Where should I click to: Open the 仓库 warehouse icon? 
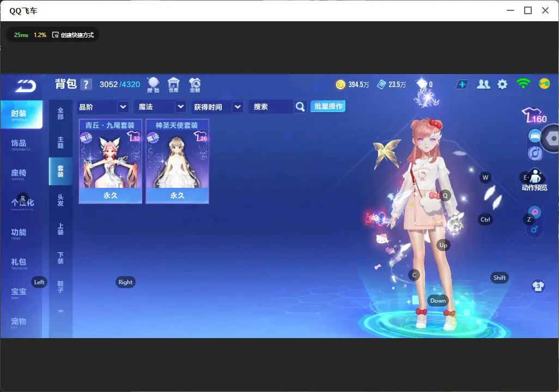tap(174, 85)
